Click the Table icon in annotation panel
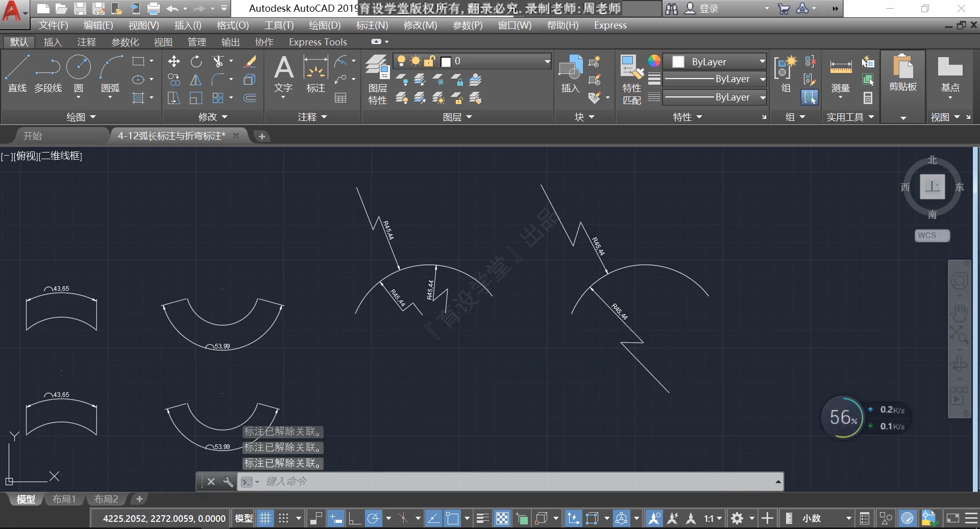The height and width of the screenshot is (529, 980). point(340,98)
